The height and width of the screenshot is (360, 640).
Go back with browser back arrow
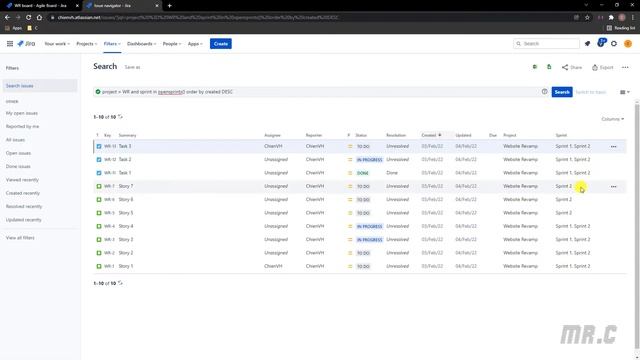(x=7, y=18)
